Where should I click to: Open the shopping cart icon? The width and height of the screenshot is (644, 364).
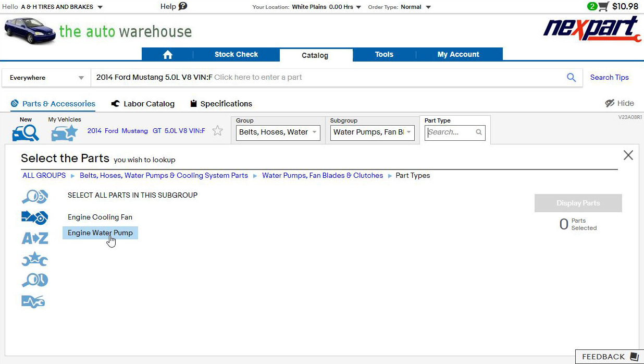(603, 7)
